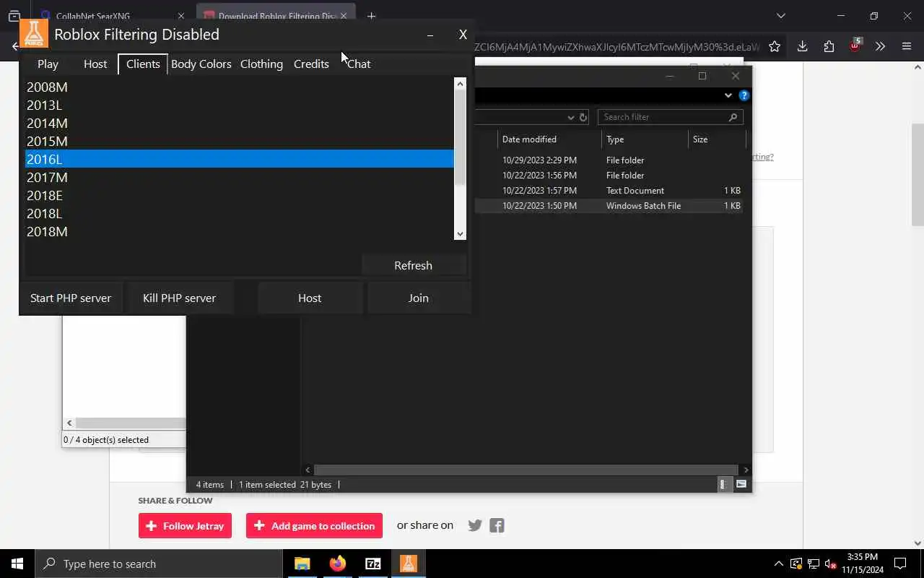Click Add game to collection
Image resolution: width=924 pixels, height=578 pixels.
[315, 526]
